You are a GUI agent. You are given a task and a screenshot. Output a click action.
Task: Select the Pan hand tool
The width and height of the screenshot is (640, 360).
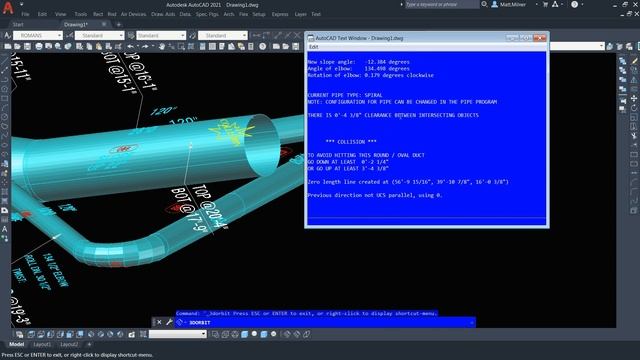coord(162,47)
